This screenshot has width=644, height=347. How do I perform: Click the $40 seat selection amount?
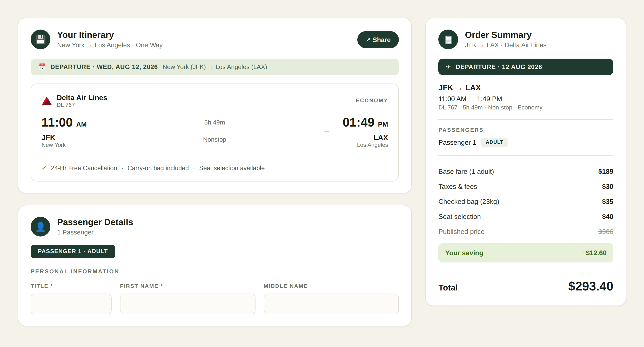pos(608,217)
